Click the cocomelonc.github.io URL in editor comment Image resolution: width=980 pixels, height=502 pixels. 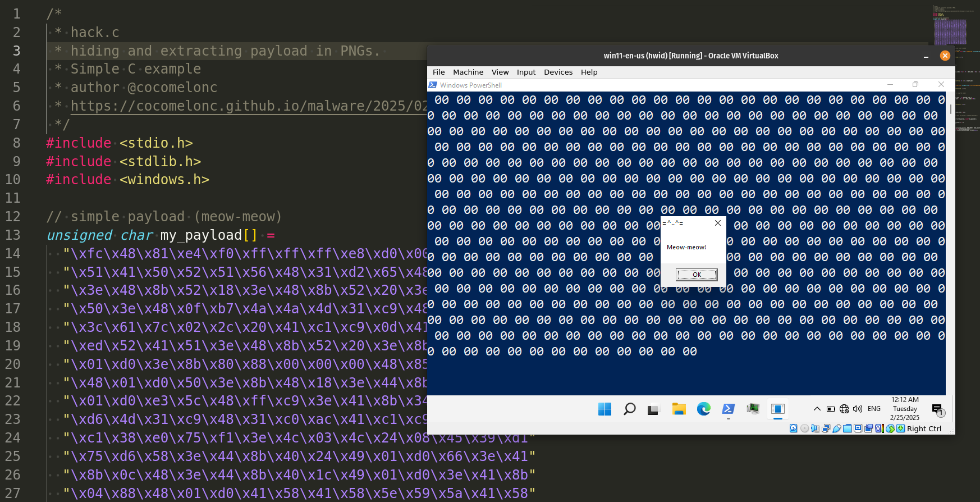pos(249,106)
